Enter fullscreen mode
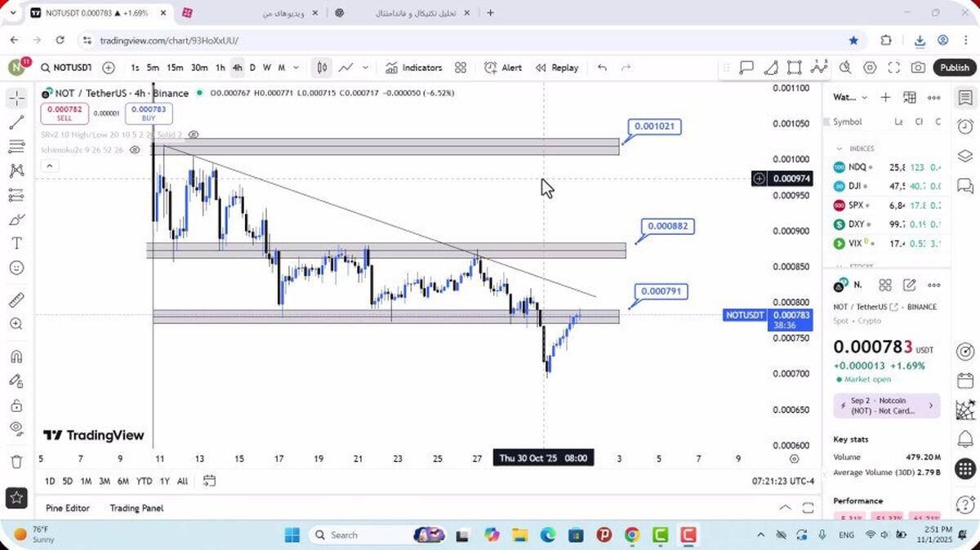This screenshot has width=980, height=550. tap(894, 68)
